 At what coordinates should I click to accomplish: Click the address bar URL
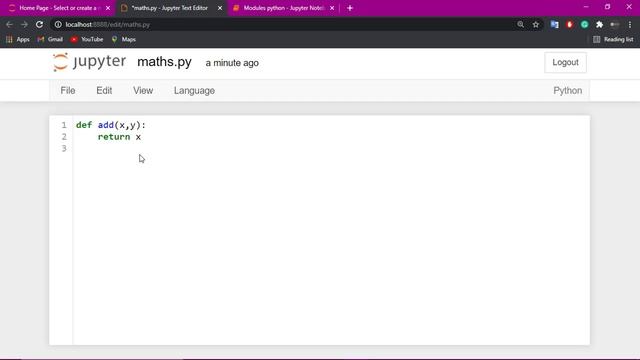coord(108,24)
